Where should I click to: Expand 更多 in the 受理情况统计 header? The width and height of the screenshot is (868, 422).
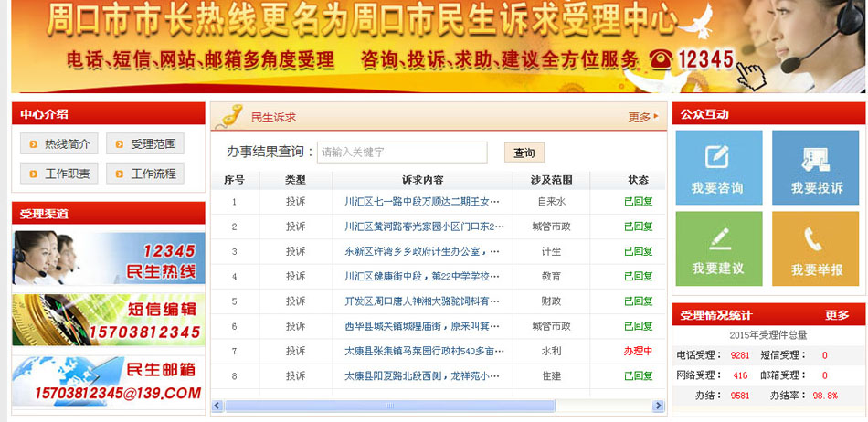(x=837, y=315)
